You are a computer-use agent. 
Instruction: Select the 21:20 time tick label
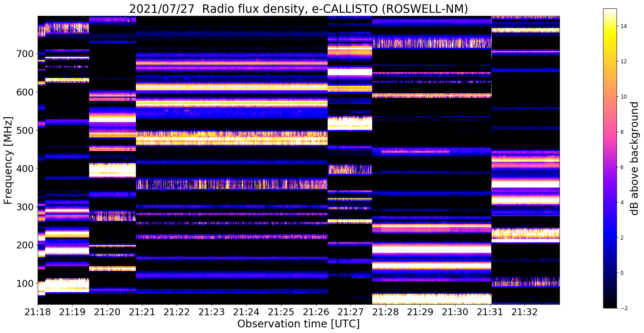pos(108,312)
